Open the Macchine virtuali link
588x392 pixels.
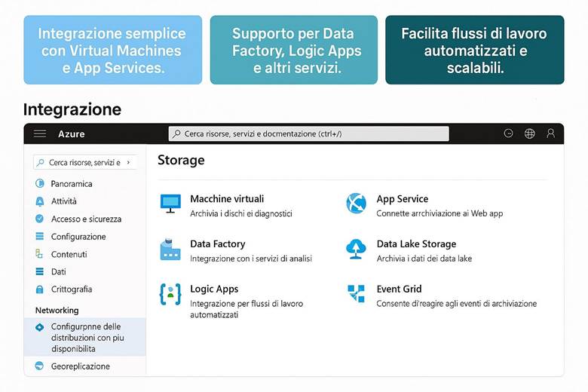(x=227, y=199)
